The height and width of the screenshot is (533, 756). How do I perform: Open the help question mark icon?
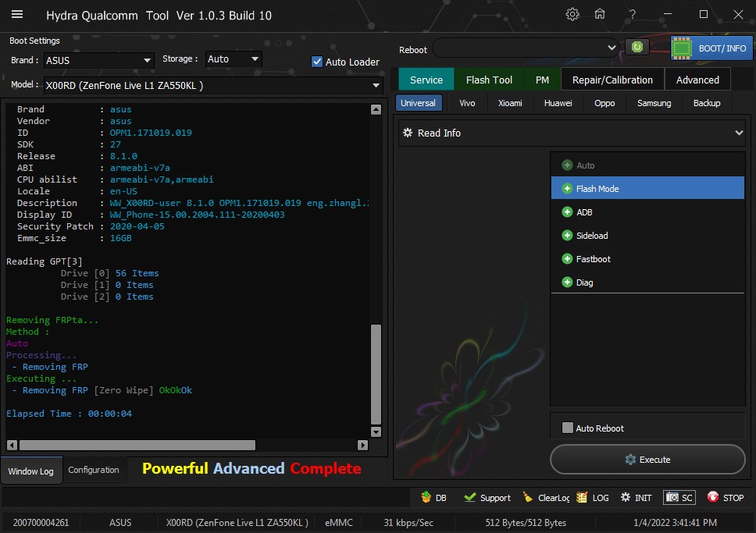tap(632, 15)
